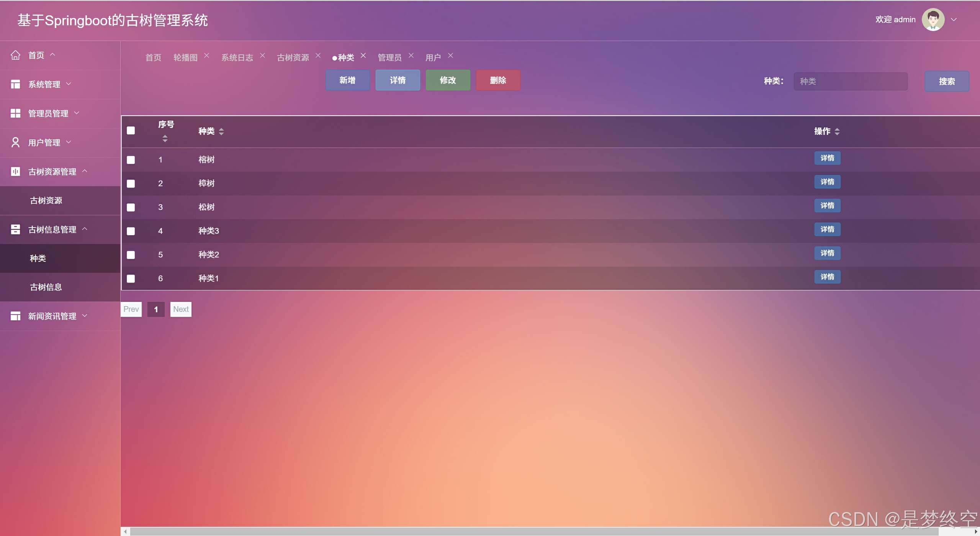This screenshot has width=980, height=536.
Task: Switch to the 首页 tab
Action: [x=154, y=57]
